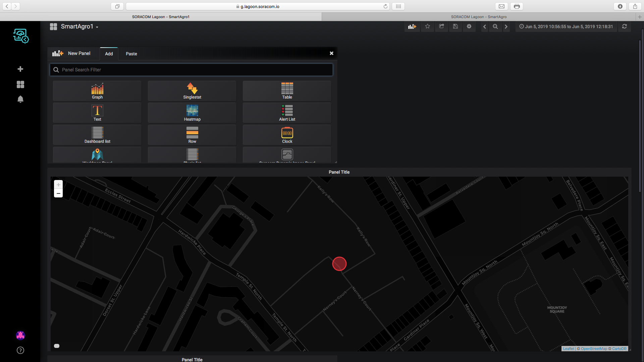Screen dimensions: 644x362
Task: Close the New Panel editor
Action: pos(331,53)
